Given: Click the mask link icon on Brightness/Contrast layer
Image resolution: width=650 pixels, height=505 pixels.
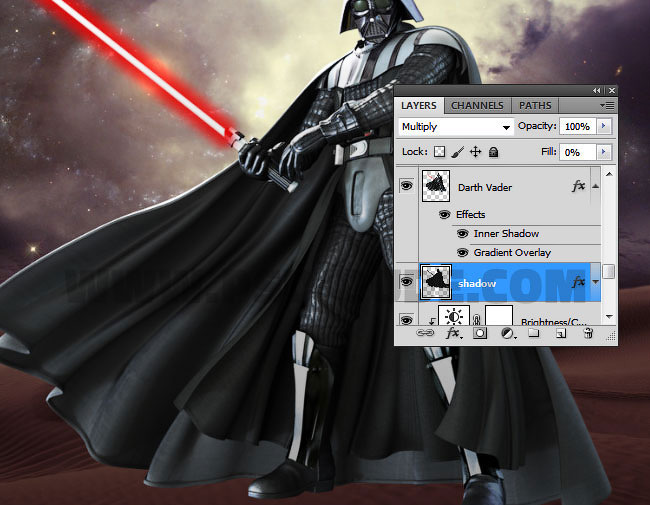Looking at the screenshot, I should tap(477, 320).
